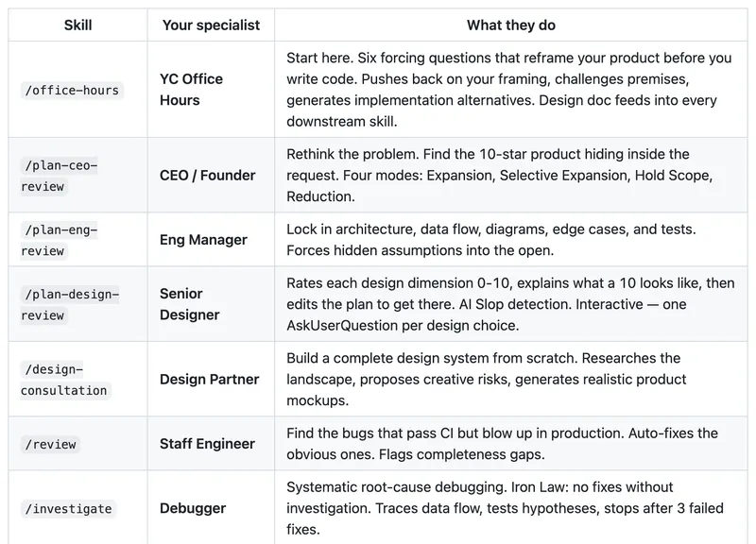Select the /plan-design-review skill code
This screenshot has width=756, height=544.
click(x=70, y=304)
